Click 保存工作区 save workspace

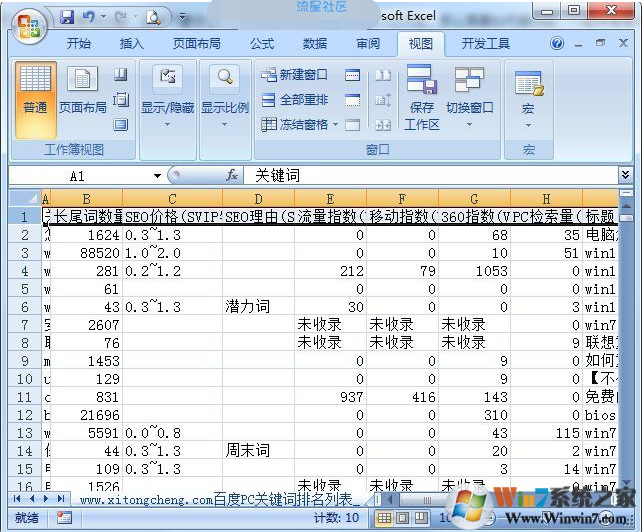(422, 97)
